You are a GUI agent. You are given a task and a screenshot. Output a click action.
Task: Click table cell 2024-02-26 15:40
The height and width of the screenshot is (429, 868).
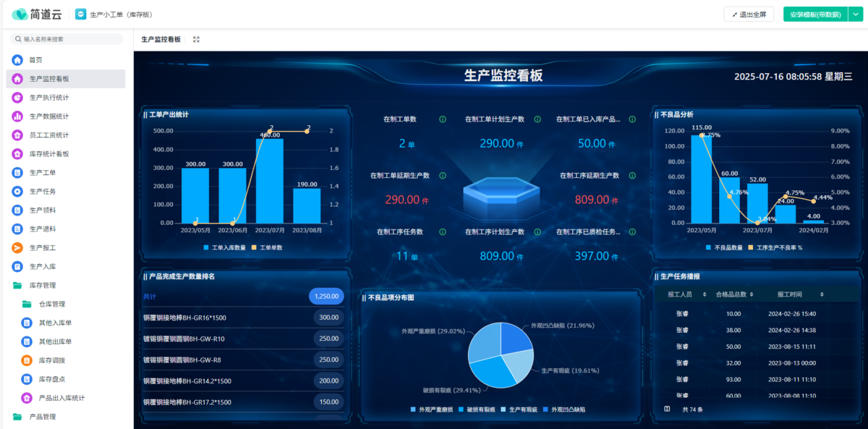(792, 314)
